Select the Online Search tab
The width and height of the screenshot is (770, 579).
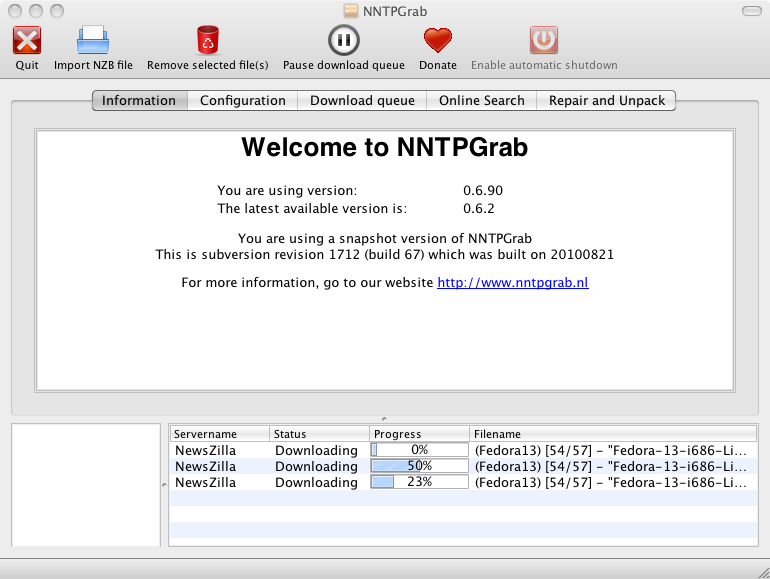pos(481,100)
